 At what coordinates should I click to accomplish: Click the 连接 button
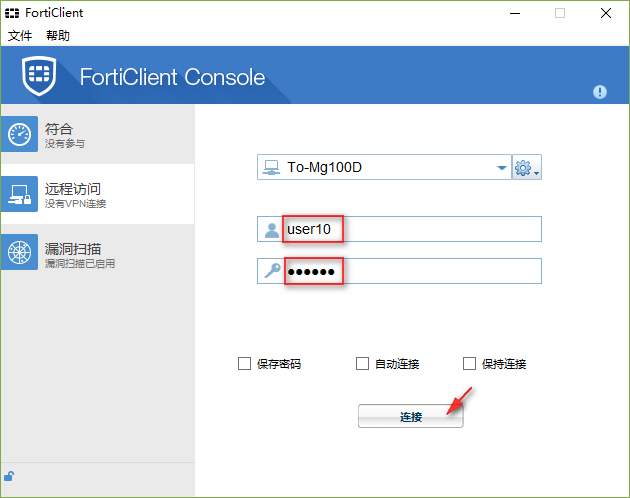[x=411, y=416]
